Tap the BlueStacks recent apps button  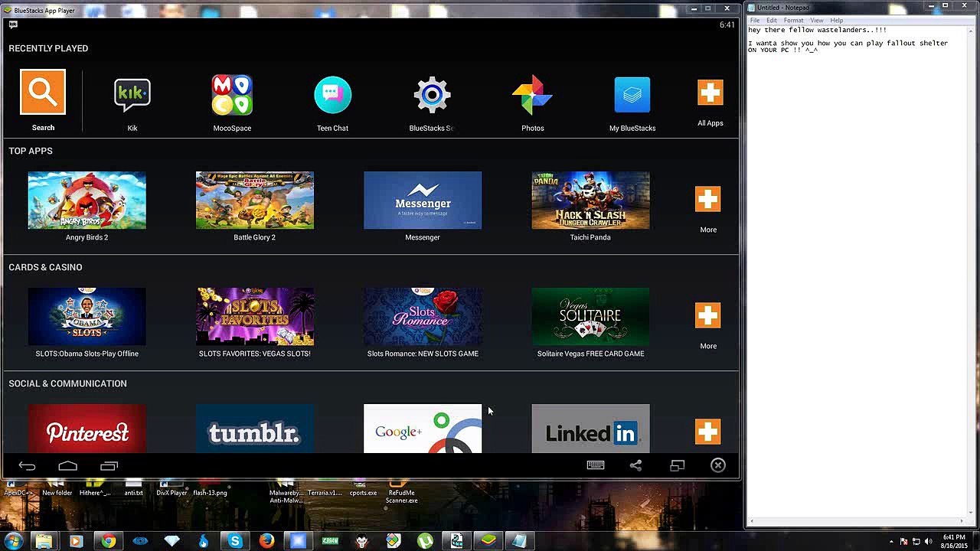109,465
